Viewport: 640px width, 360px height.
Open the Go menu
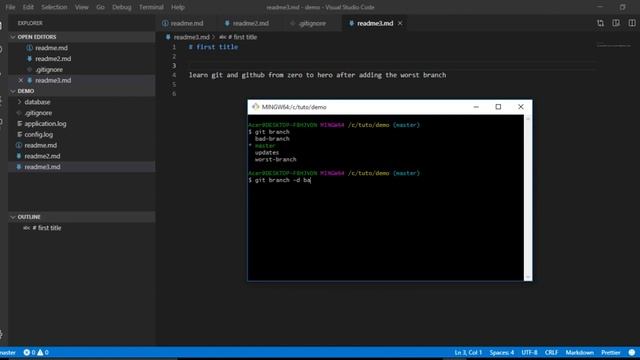click(100, 7)
